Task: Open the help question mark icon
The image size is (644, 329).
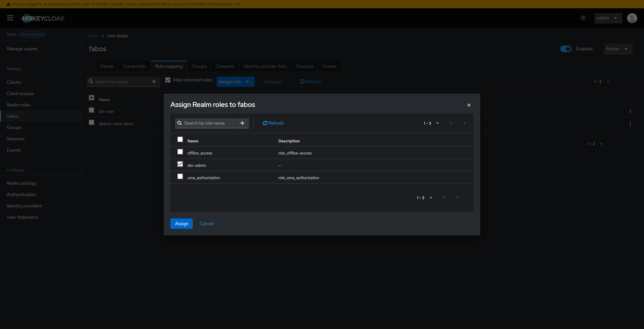Action: click(x=583, y=18)
